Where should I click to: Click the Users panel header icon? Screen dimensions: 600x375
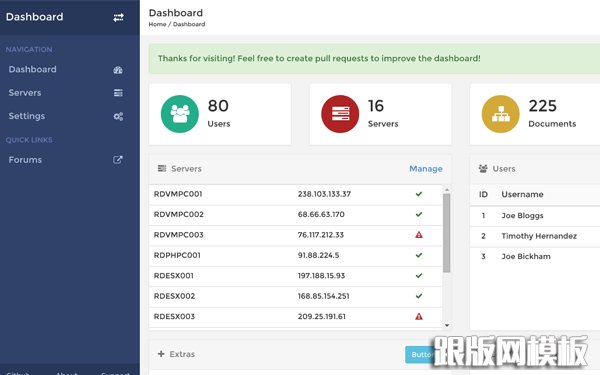tap(483, 168)
